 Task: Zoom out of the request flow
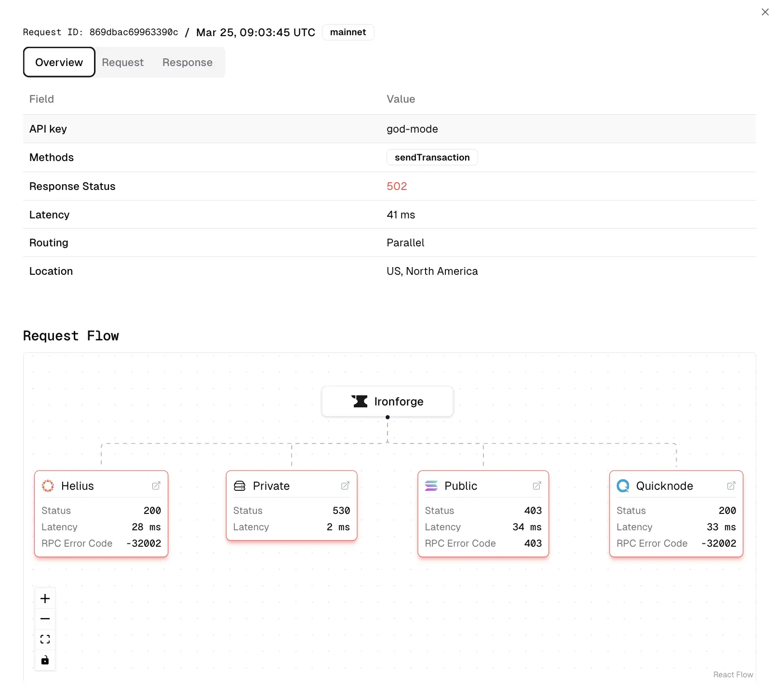[x=45, y=619]
